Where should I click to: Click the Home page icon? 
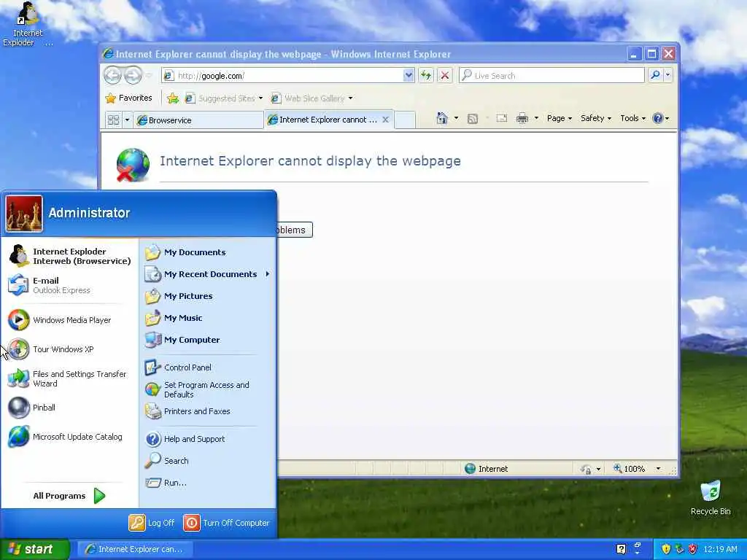tap(442, 118)
